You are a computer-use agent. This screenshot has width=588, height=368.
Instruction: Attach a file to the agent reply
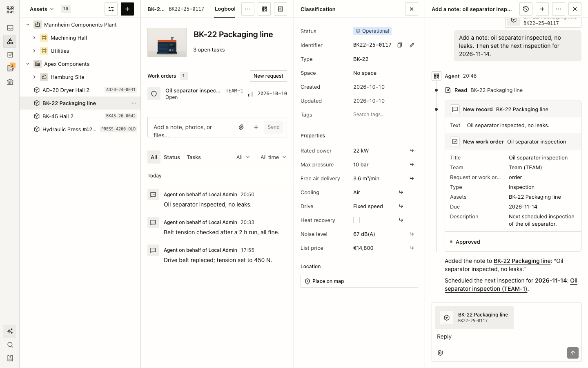440,353
